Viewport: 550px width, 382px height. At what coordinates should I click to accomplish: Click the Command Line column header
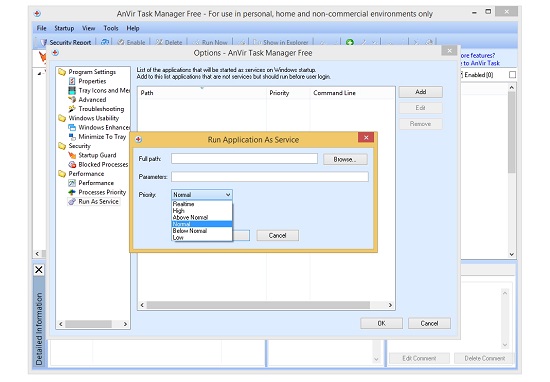click(352, 93)
